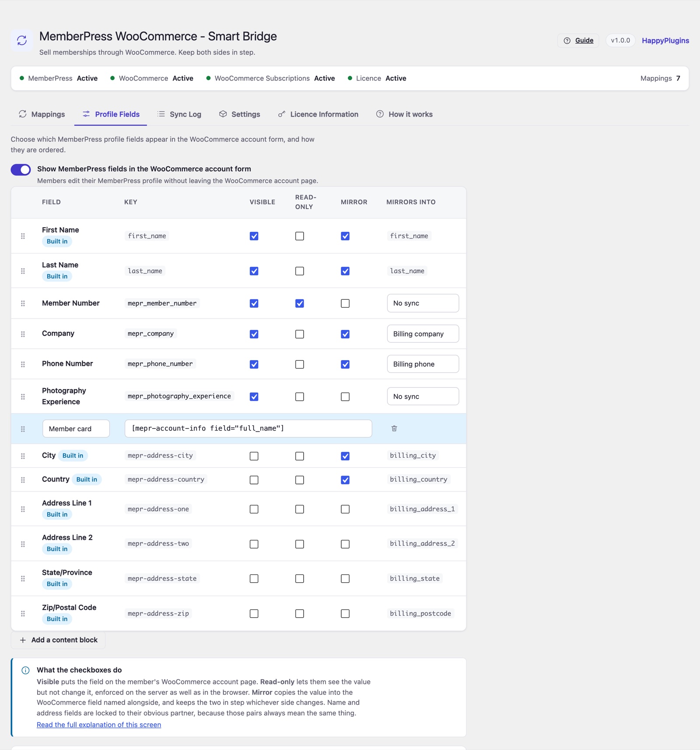Open Photography Experience No sync dropdown
Image resolution: width=700 pixels, height=750 pixels.
[423, 396]
